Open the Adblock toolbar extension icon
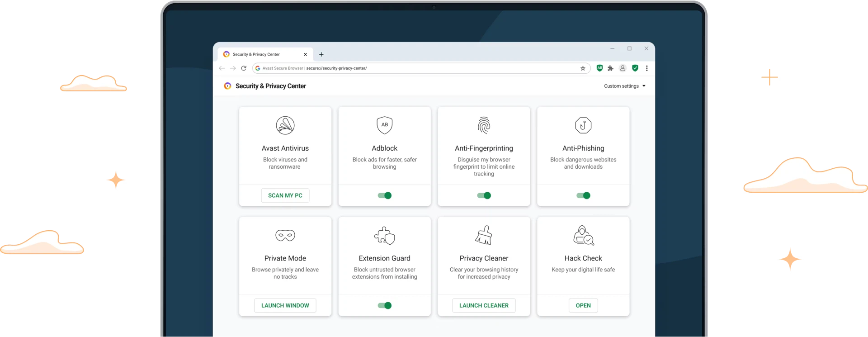Viewport: 868px width, 337px height. pos(599,68)
